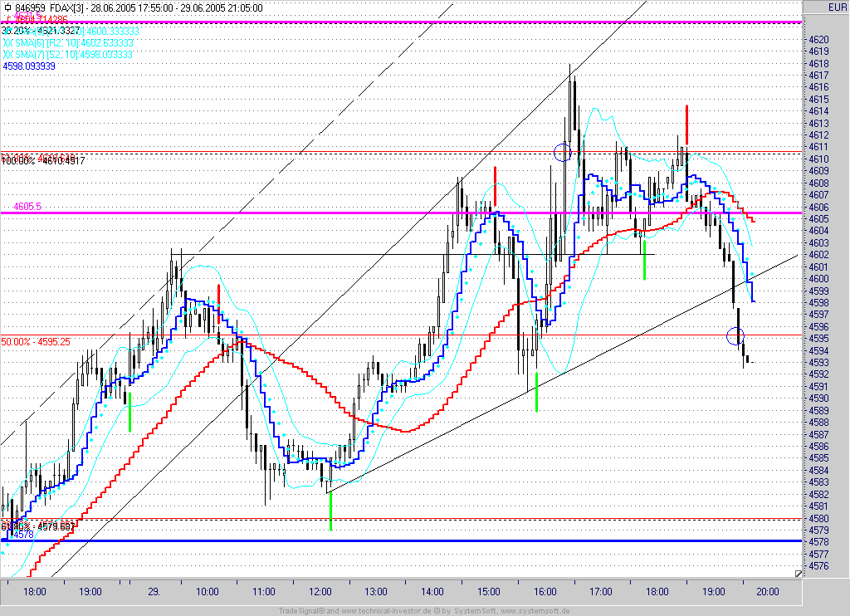Select the thick blue horizontal line at 4578
The width and height of the screenshot is (850, 616).
click(401, 540)
